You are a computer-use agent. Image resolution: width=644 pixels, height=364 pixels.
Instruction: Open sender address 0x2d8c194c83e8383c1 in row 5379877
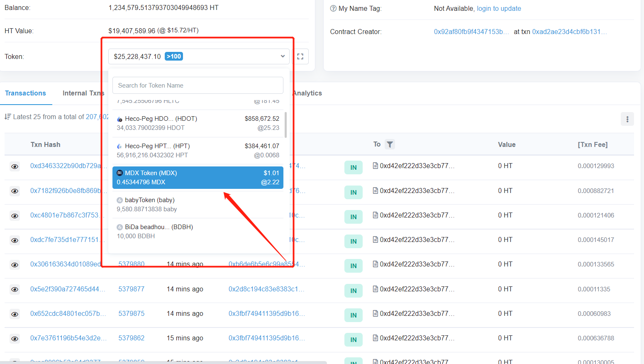tap(266, 289)
